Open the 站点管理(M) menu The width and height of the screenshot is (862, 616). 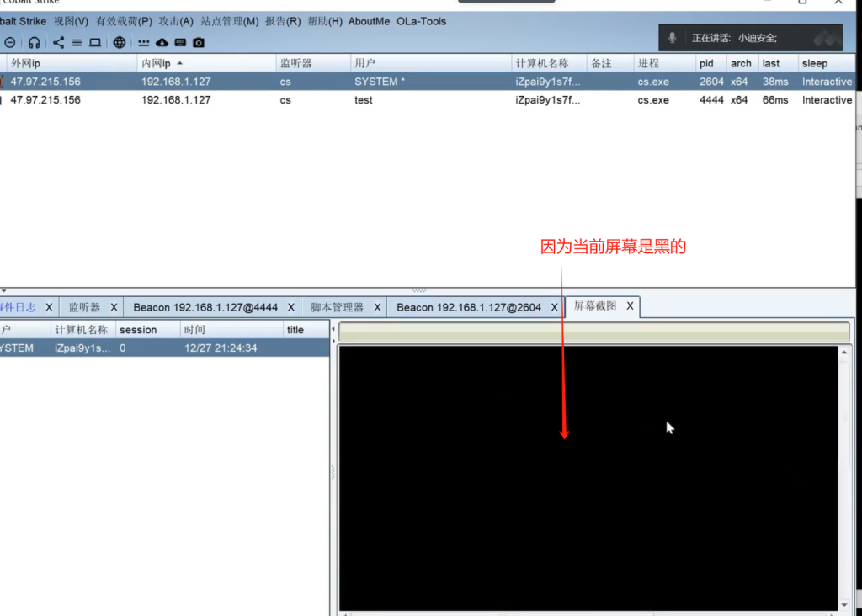point(230,21)
